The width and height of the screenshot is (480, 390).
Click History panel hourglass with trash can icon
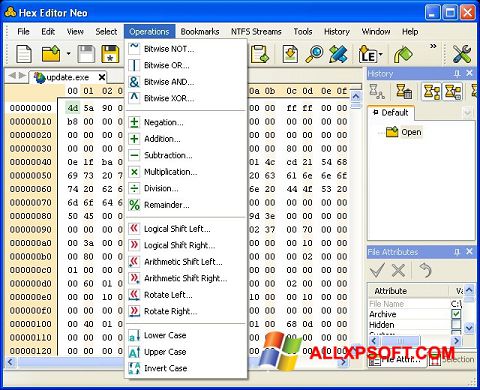pos(404,92)
